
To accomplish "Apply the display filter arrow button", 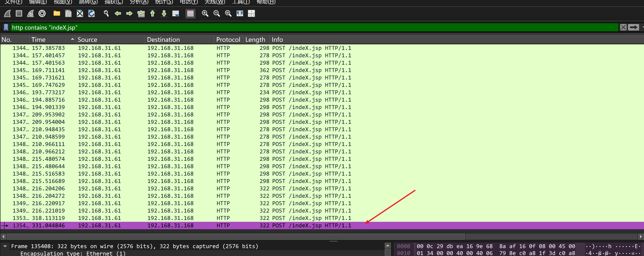I will tap(634, 27).
